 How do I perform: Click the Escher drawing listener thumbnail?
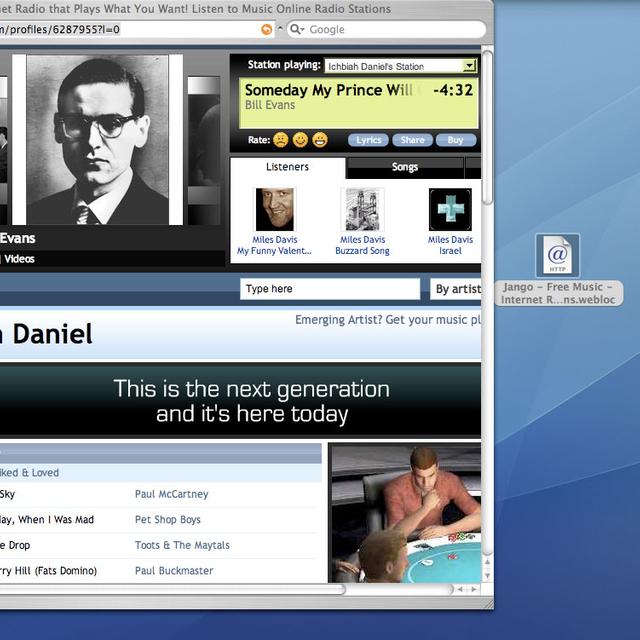point(362,209)
